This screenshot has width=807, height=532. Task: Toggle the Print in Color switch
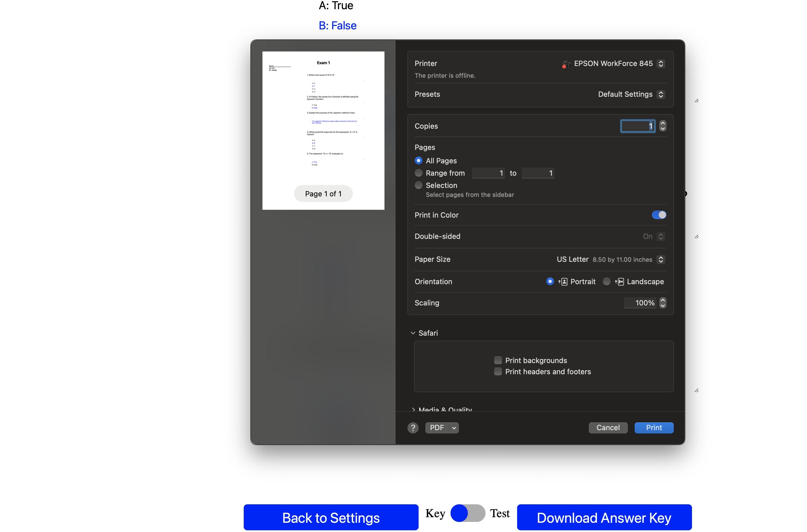[658, 215]
